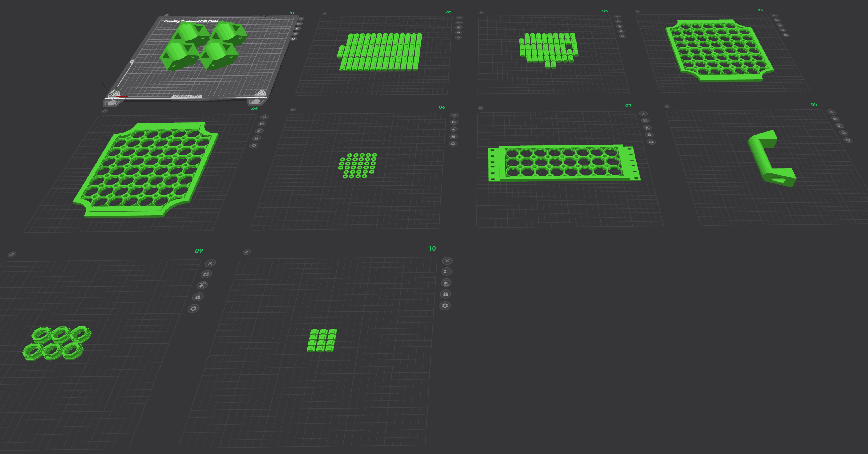
Task: Toggle the lock on plate 03
Action: click(x=621, y=31)
